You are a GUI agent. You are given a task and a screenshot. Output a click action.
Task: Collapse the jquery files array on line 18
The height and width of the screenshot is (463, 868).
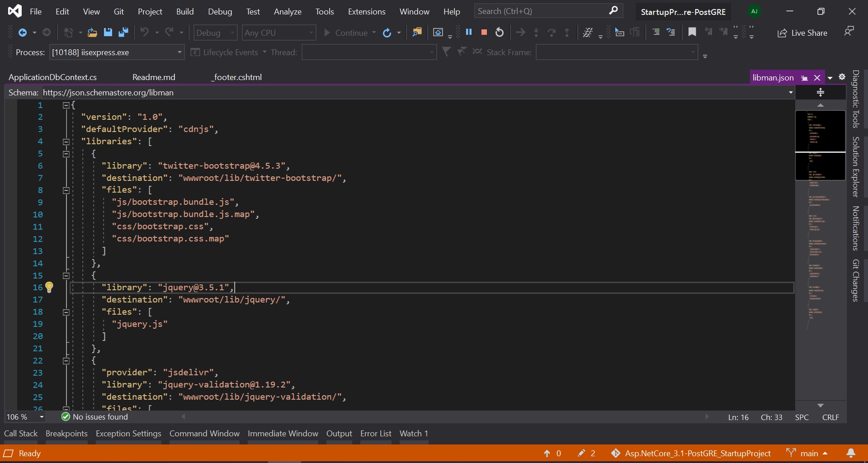(x=66, y=312)
